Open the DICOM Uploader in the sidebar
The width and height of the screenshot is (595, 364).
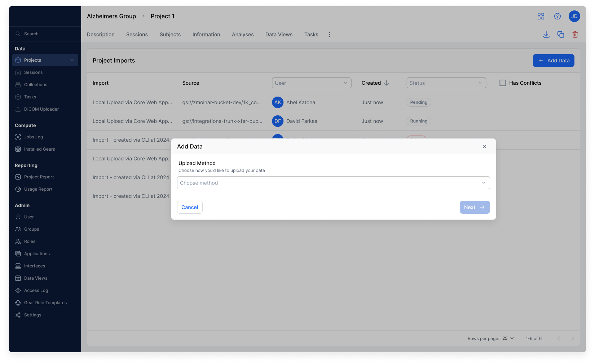click(x=41, y=109)
